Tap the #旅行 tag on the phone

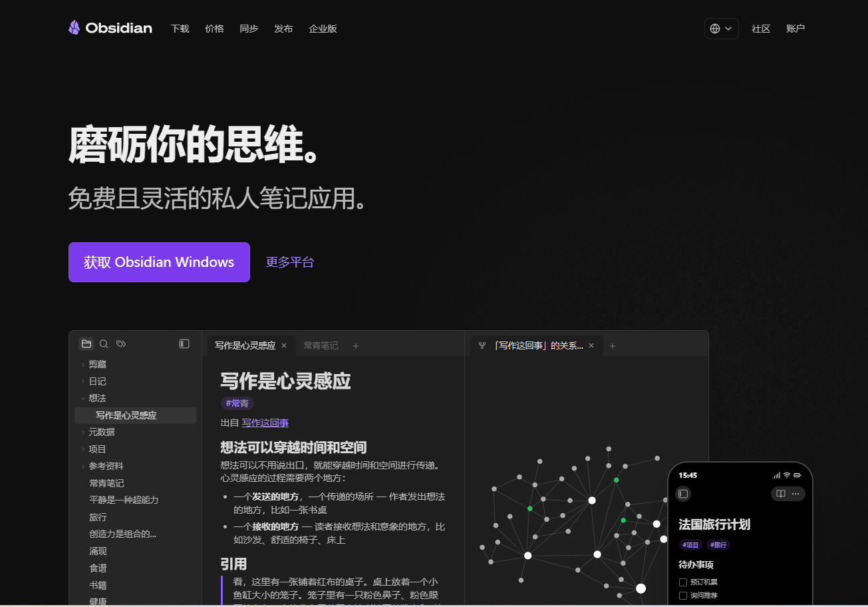718,544
